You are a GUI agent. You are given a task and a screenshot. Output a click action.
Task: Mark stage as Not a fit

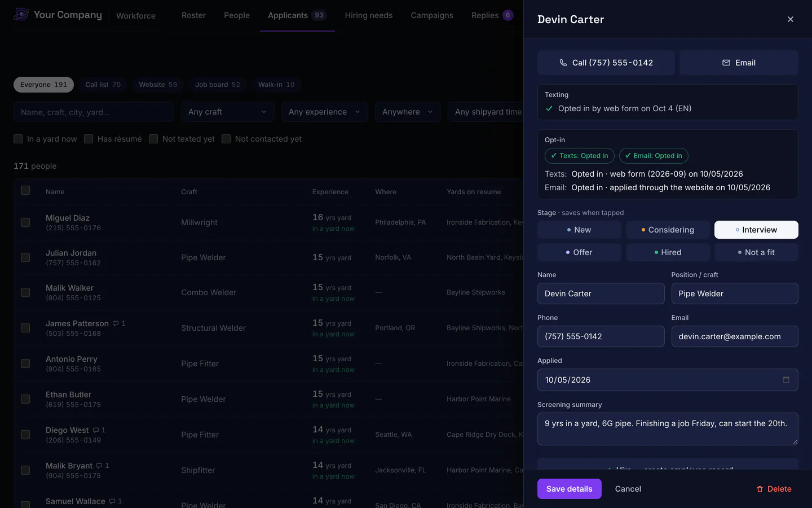tap(756, 252)
